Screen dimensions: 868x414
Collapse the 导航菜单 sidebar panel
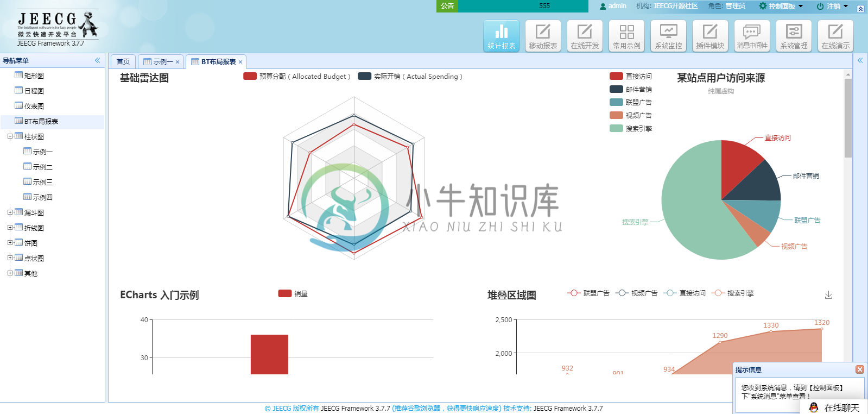98,60
